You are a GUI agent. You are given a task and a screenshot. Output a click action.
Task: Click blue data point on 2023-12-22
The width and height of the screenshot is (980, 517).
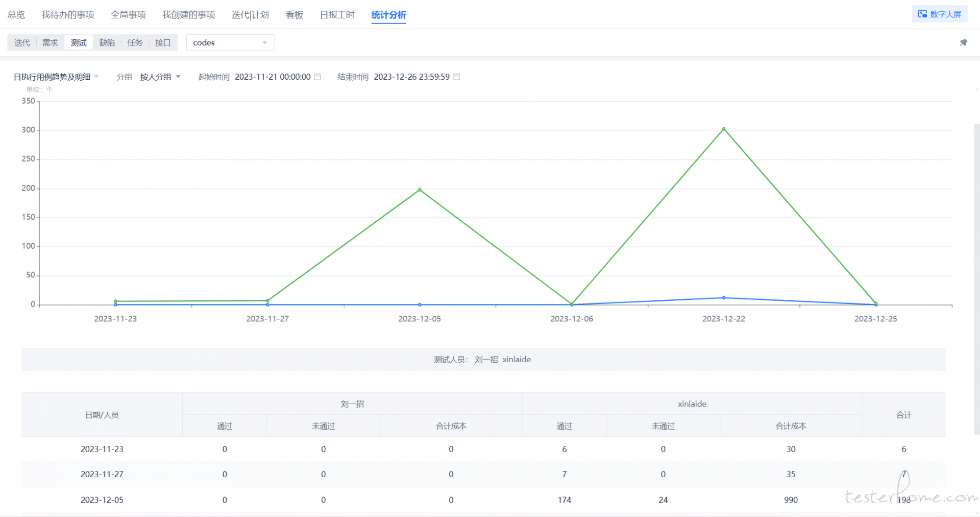(723, 297)
